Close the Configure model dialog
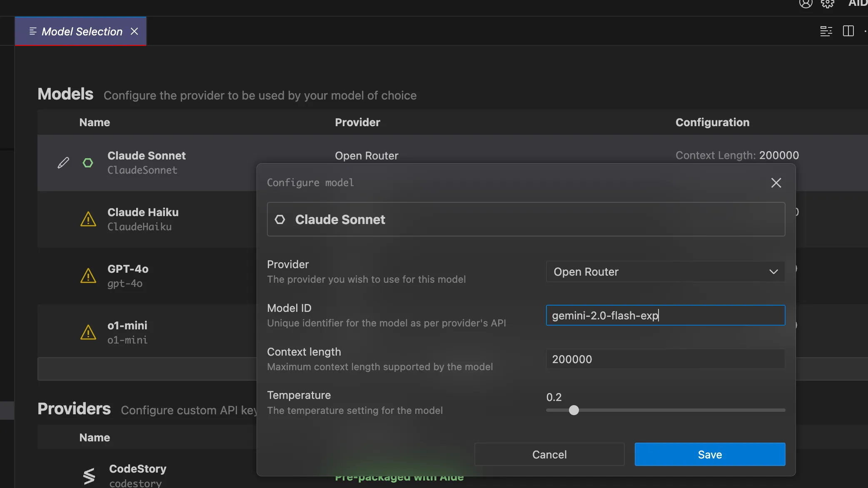 click(x=776, y=183)
